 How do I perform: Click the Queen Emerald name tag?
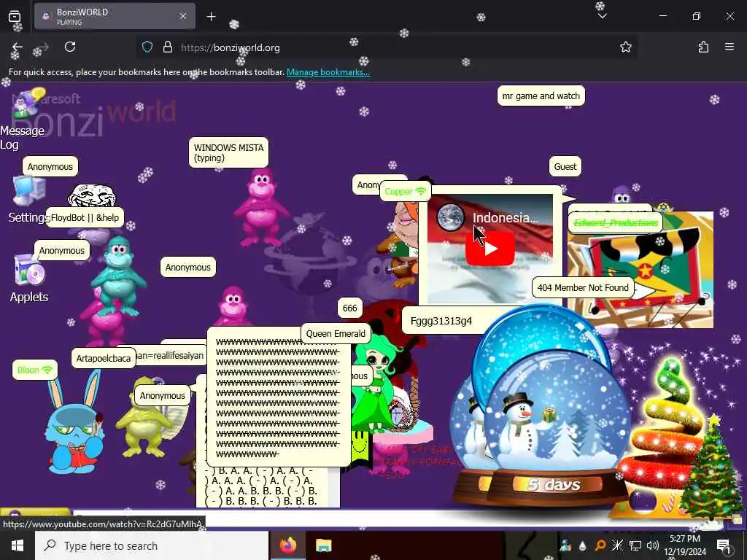(x=336, y=334)
